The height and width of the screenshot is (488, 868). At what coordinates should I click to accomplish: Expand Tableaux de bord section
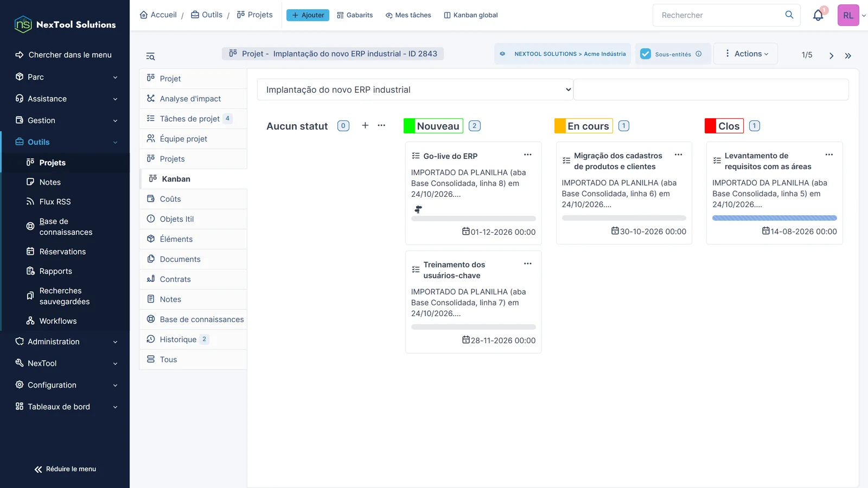click(x=65, y=407)
